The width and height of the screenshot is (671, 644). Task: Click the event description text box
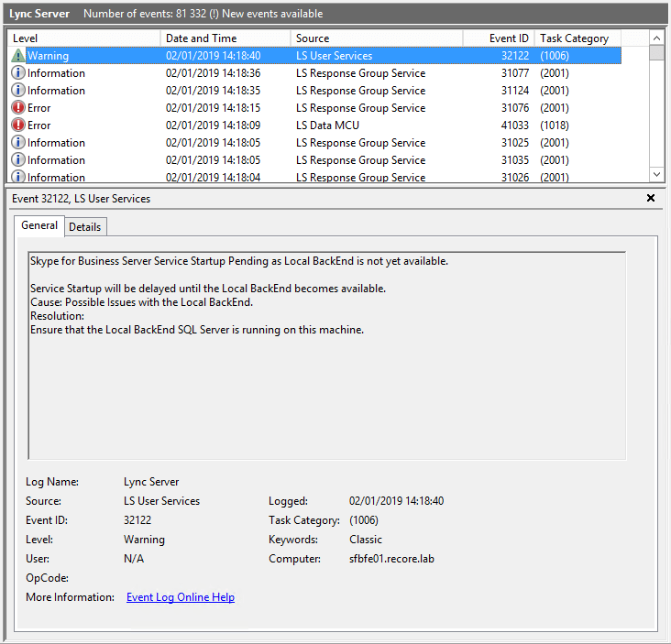click(327, 355)
